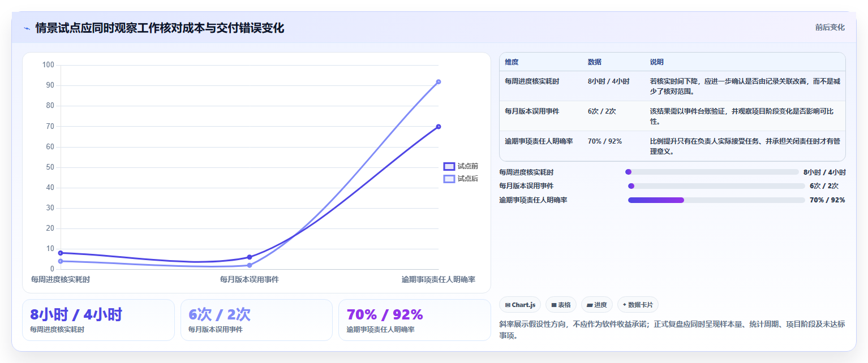Click x-axis label 每月版本误用事件

pyautogui.click(x=250, y=279)
